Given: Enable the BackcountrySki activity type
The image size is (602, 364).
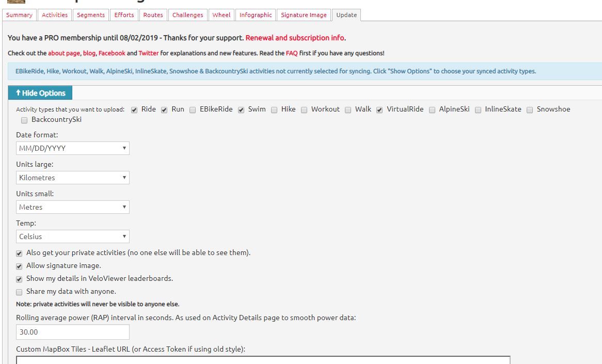Looking at the screenshot, I should tap(24, 120).
